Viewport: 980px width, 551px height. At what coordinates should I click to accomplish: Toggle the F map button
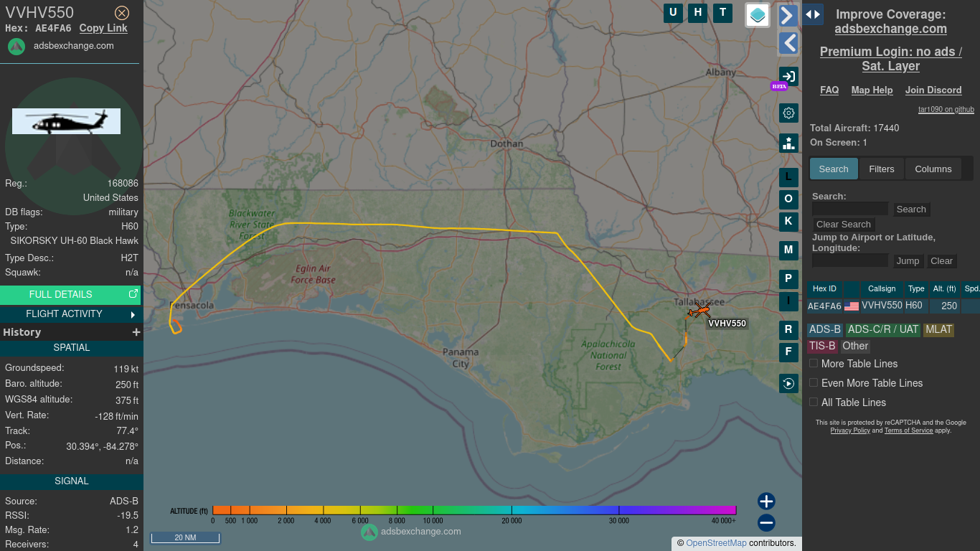pos(788,352)
